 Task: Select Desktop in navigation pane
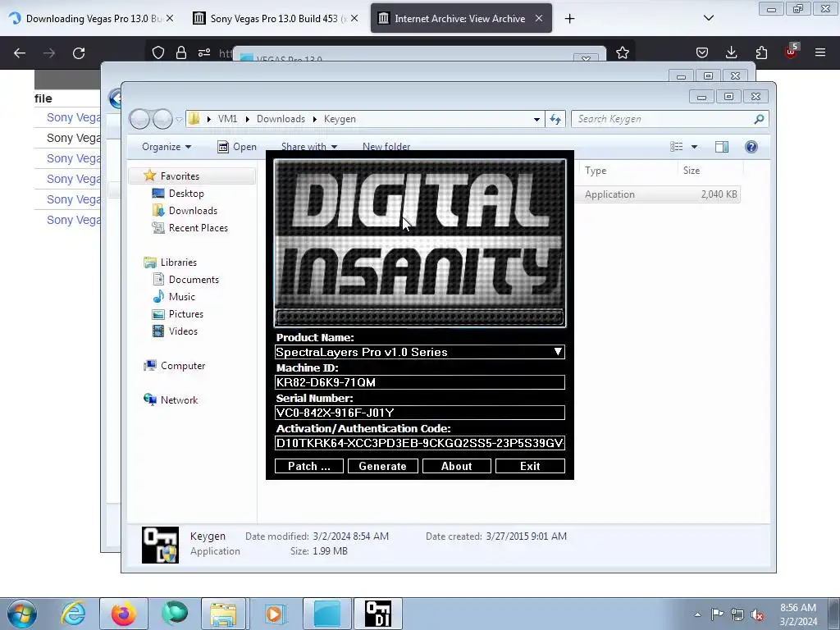click(x=186, y=194)
